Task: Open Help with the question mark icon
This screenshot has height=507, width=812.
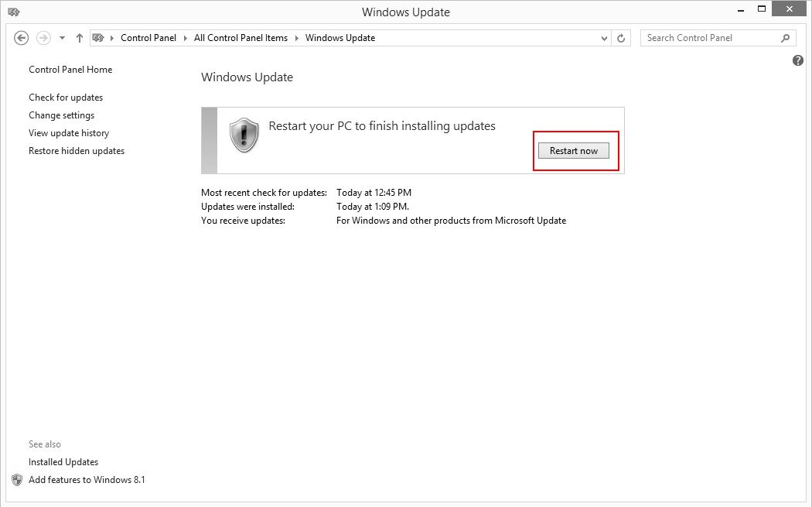Action: 798,60
